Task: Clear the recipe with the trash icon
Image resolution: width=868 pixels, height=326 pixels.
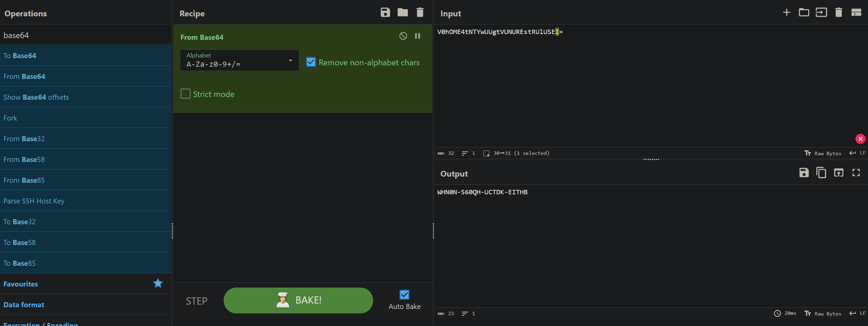Action: (420, 13)
